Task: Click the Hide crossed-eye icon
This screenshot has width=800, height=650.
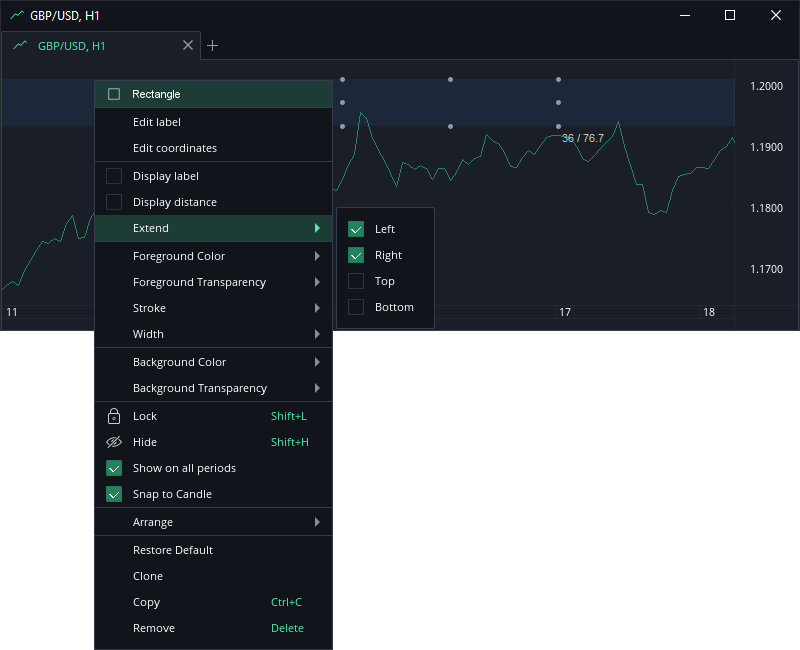Action: pos(114,442)
